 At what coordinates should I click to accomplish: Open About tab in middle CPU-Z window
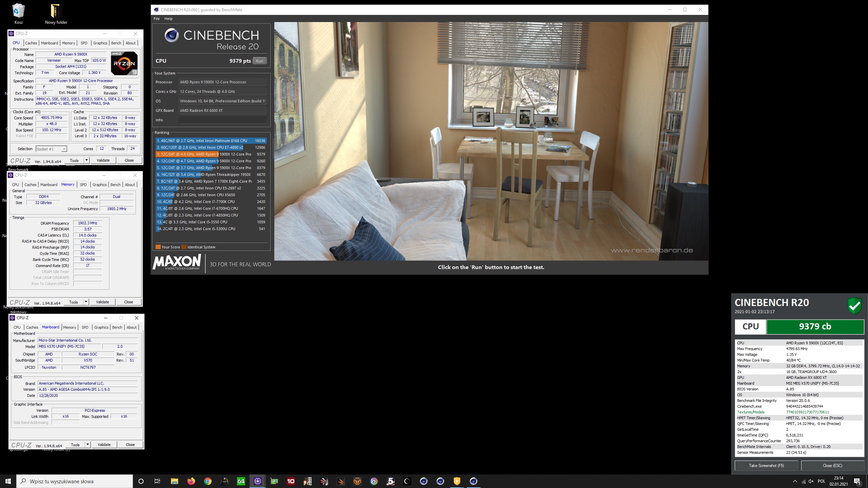click(x=130, y=185)
